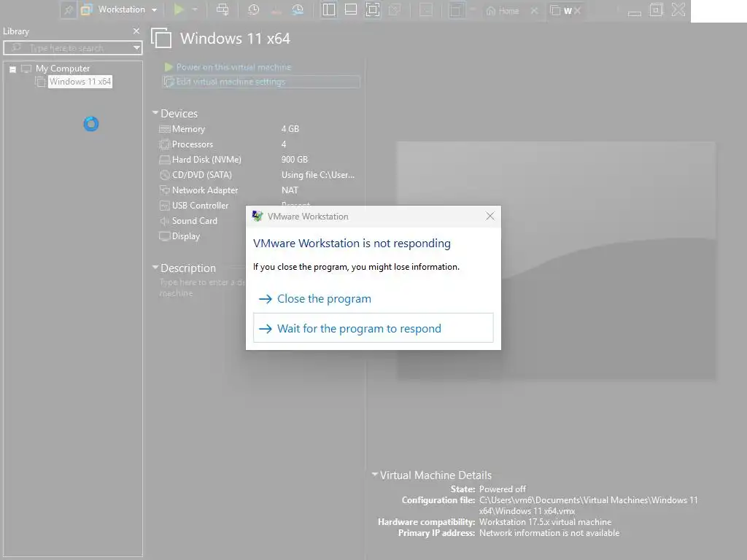Click Close the program in the dialog
This screenshot has height=560, width=747.
[x=324, y=298]
